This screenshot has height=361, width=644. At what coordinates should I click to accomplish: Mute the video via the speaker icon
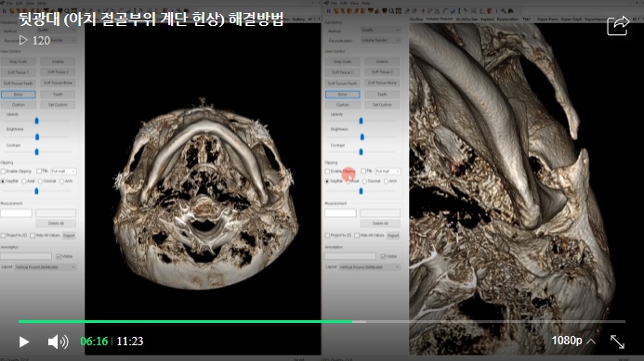point(58,342)
